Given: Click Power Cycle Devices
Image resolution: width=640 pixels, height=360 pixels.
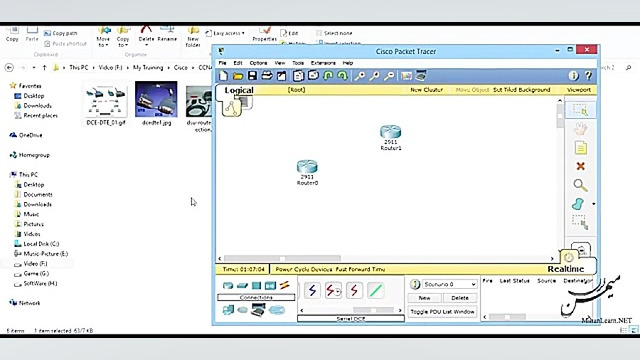Looking at the screenshot, I should (x=304, y=269).
